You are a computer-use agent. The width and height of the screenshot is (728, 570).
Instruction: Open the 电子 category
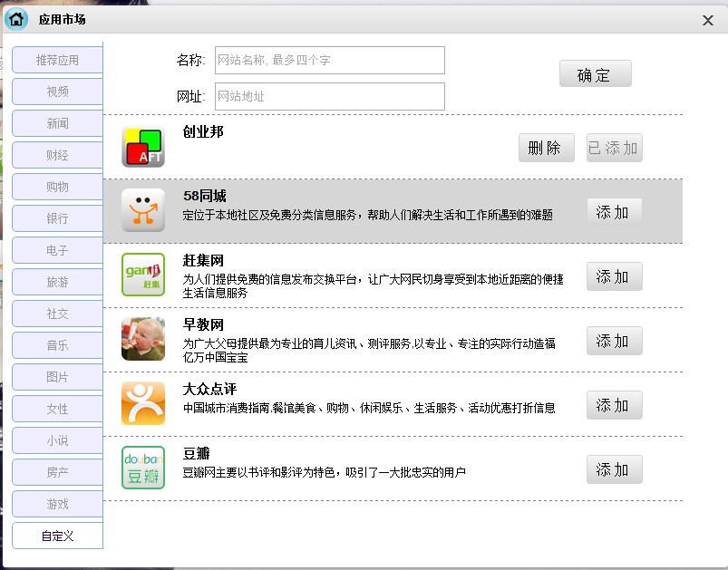click(x=58, y=250)
